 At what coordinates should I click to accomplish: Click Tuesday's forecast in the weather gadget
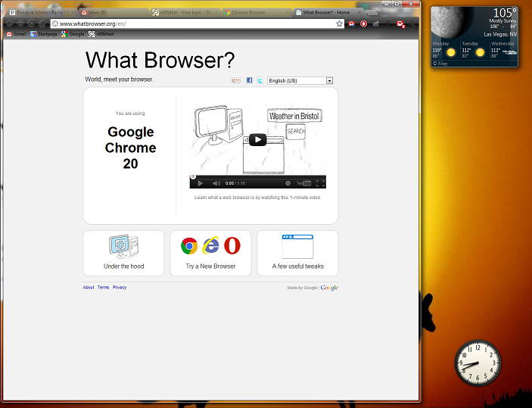point(474,49)
